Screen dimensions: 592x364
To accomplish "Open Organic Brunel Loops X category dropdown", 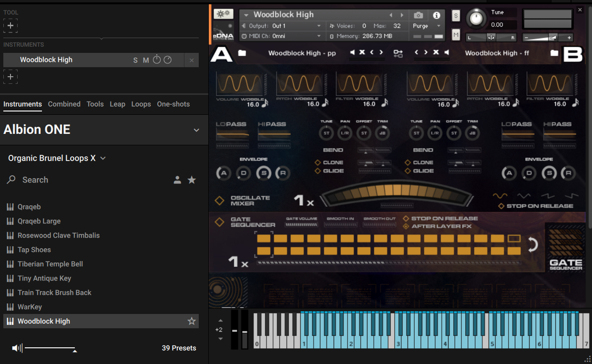I will (57, 158).
